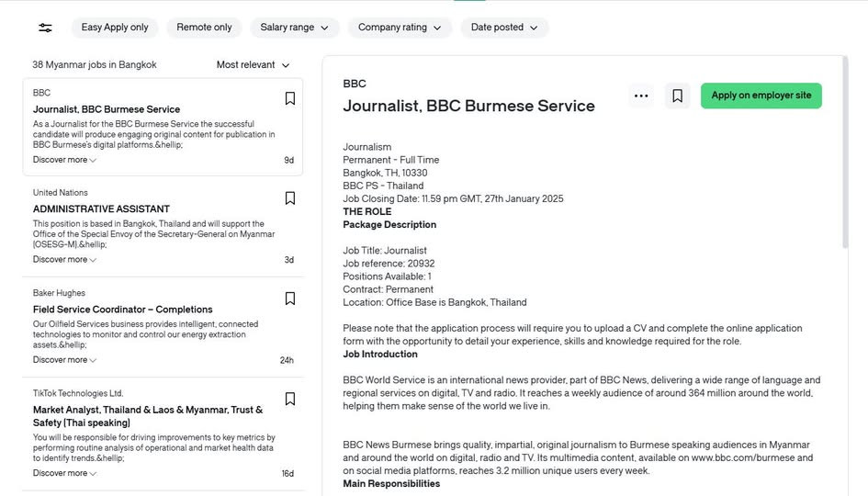Open Field Service Coordinator – Completions listing
Viewport: 868px width, 496px height.
[123, 310]
